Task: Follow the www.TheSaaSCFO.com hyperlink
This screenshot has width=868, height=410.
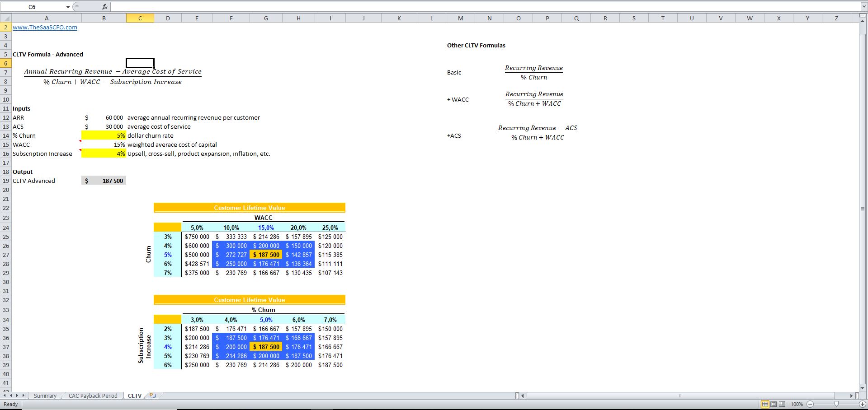Action: click(x=45, y=27)
